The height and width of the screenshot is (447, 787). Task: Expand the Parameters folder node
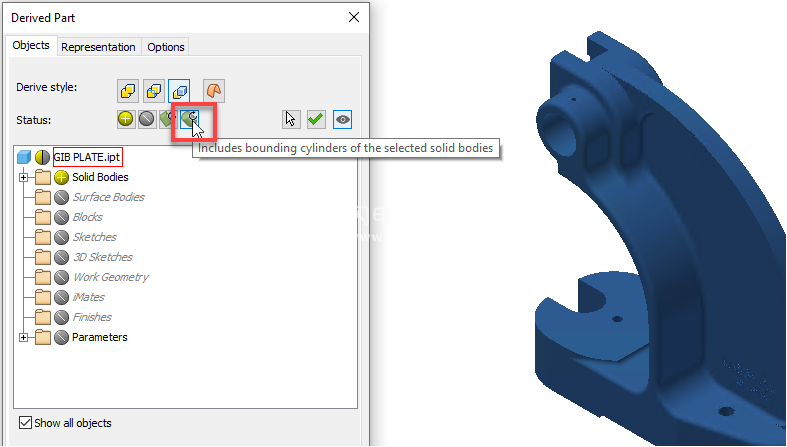pyautogui.click(x=23, y=338)
